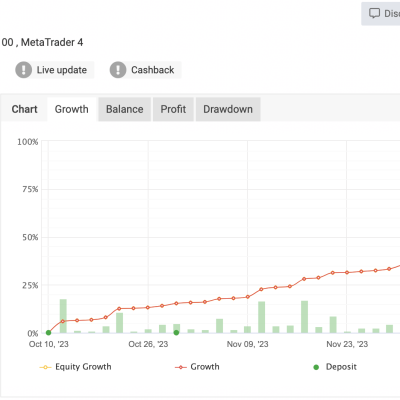Click the last growth data point before Nov 09
Viewport: 400px width, 400px height.
(x=233, y=298)
